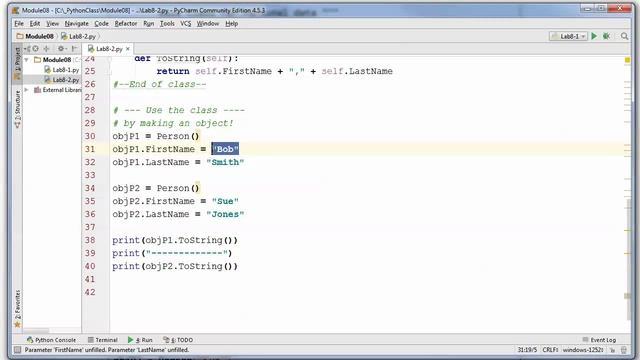Click the "Smith" string on line 32

(225, 162)
